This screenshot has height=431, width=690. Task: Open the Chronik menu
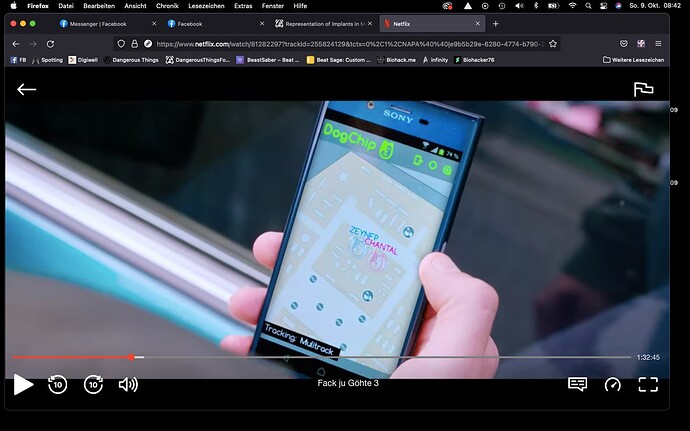pos(167,6)
